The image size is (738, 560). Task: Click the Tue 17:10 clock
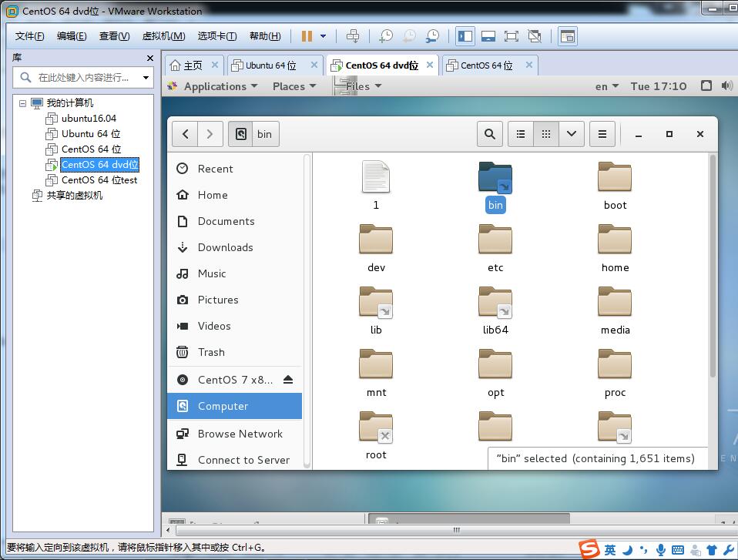[x=659, y=86]
